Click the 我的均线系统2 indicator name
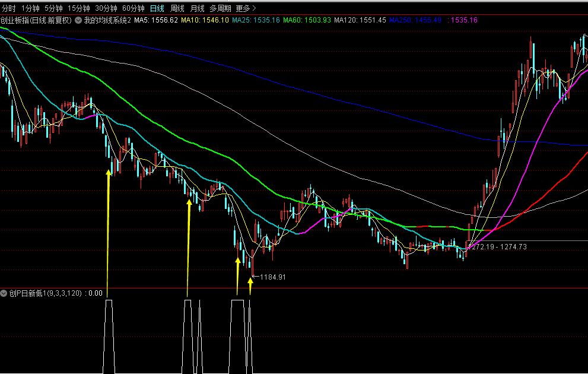Image resolution: width=588 pixels, height=374 pixels. [x=107, y=20]
